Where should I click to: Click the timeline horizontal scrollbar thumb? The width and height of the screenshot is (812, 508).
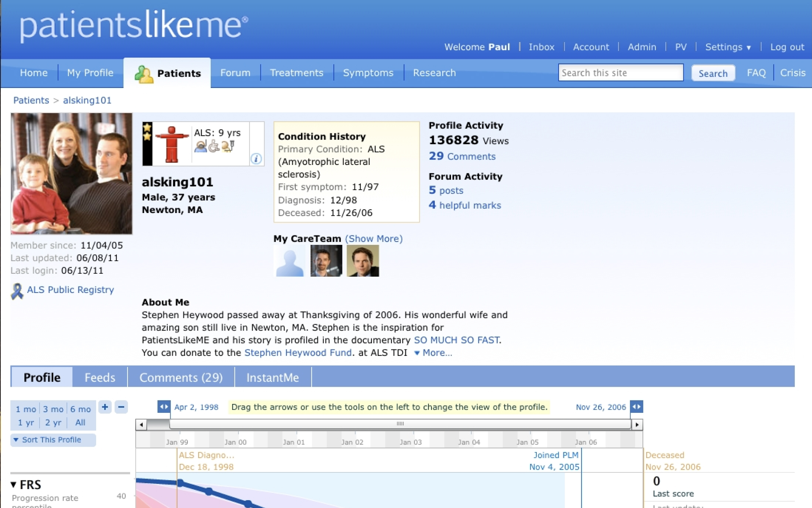pos(400,424)
